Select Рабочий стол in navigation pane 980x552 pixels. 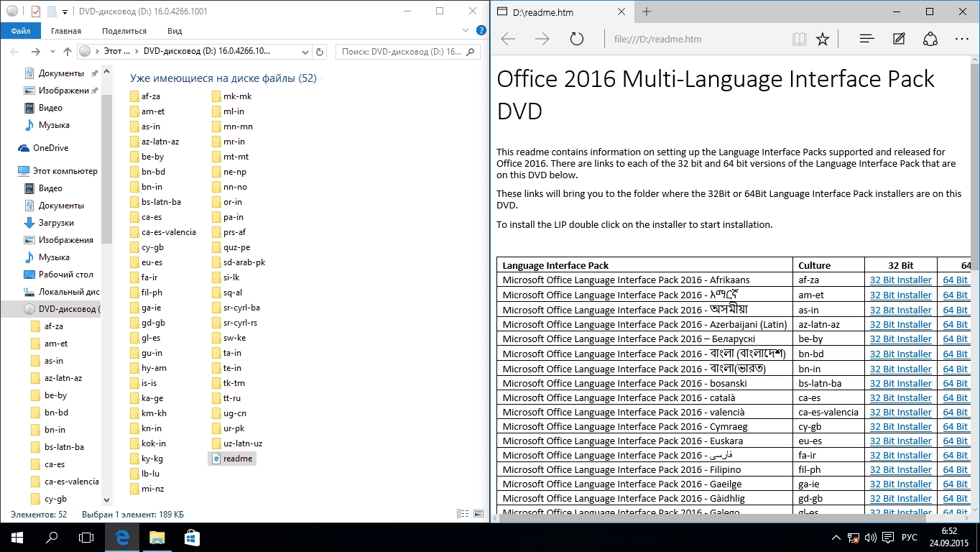click(66, 275)
